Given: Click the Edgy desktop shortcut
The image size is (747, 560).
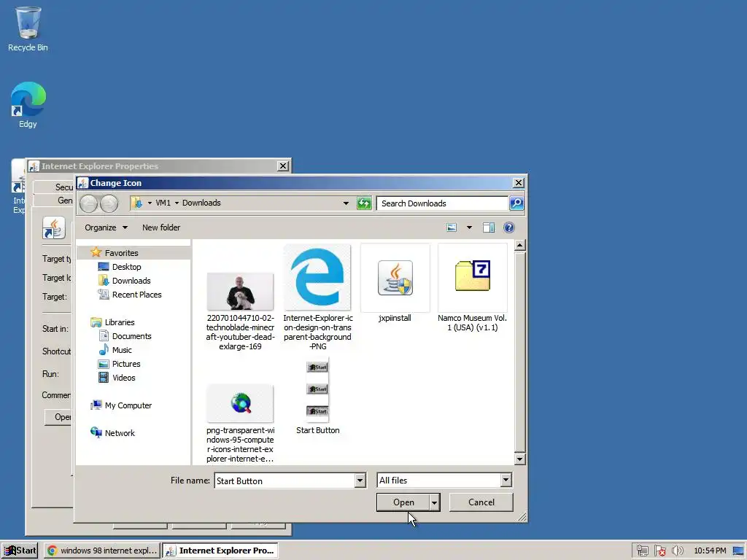Looking at the screenshot, I should click(x=28, y=105).
